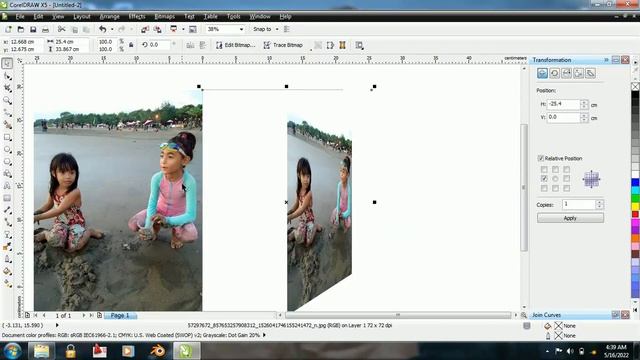640x360 pixels.
Task: Open the Windows Start button
Action: tap(12, 351)
